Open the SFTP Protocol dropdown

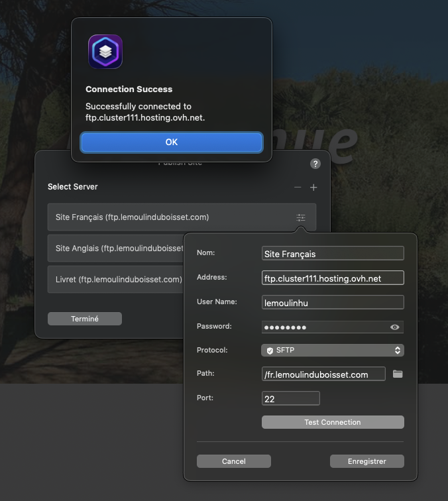click(333, 350)
